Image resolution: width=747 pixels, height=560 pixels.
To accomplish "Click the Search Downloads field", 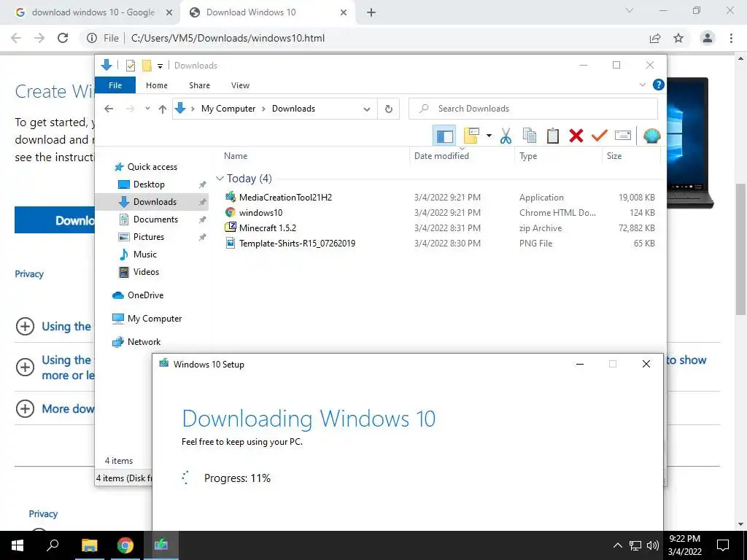I will 533,109.
